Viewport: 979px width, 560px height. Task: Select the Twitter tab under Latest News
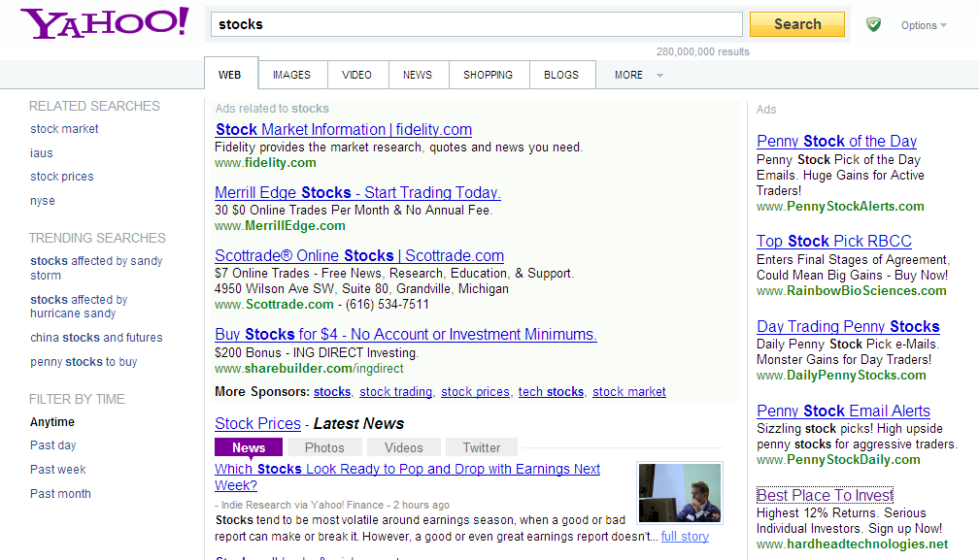coord(481,447)
